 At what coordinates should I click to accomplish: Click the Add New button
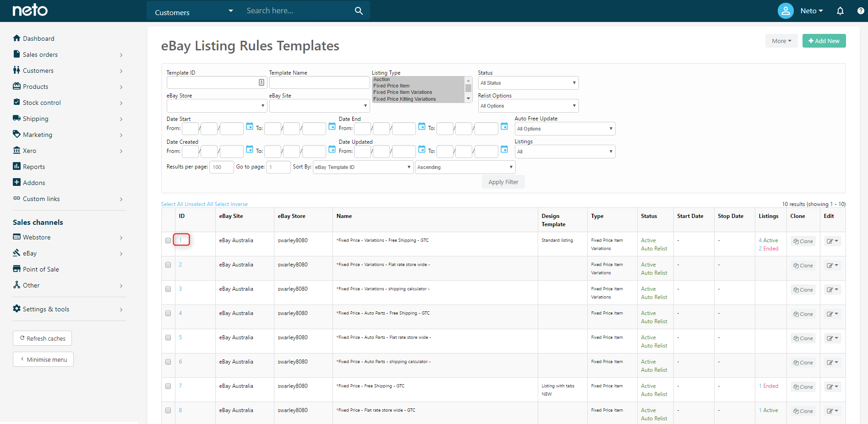(824, 41)
